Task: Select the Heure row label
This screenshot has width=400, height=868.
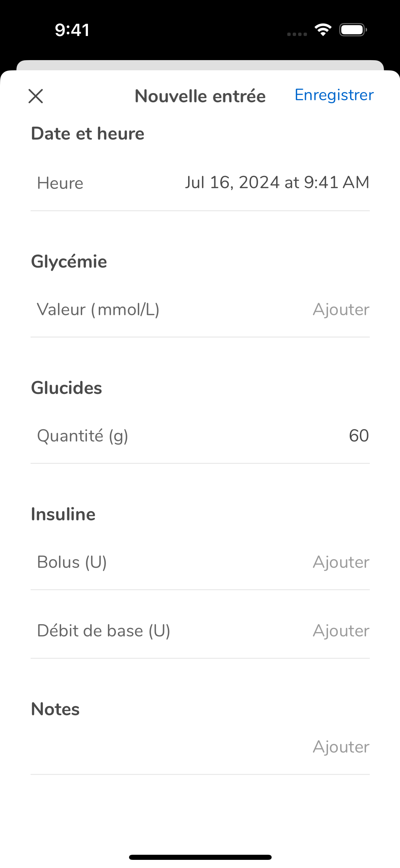Action: pos(60,183)
